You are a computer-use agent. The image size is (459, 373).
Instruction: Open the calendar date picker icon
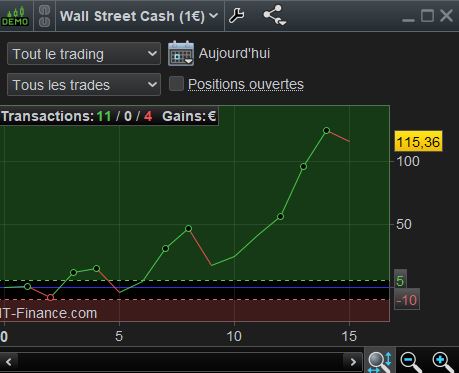click(x=181, y=53)
